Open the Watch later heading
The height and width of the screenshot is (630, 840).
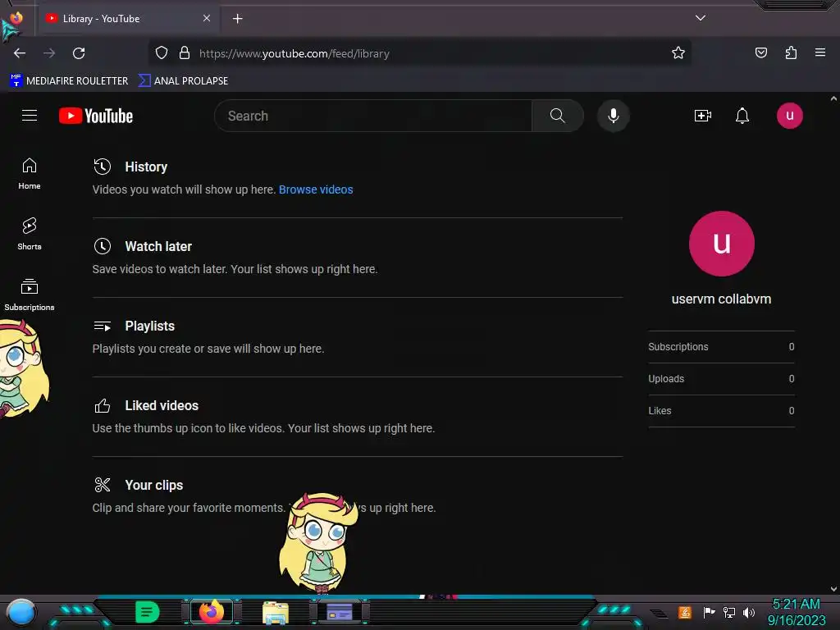pyautogui.click(x=158, y=246)
